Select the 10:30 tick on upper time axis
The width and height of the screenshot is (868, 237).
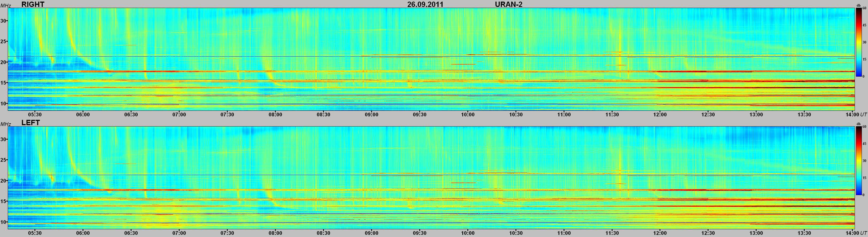[516, 114]
